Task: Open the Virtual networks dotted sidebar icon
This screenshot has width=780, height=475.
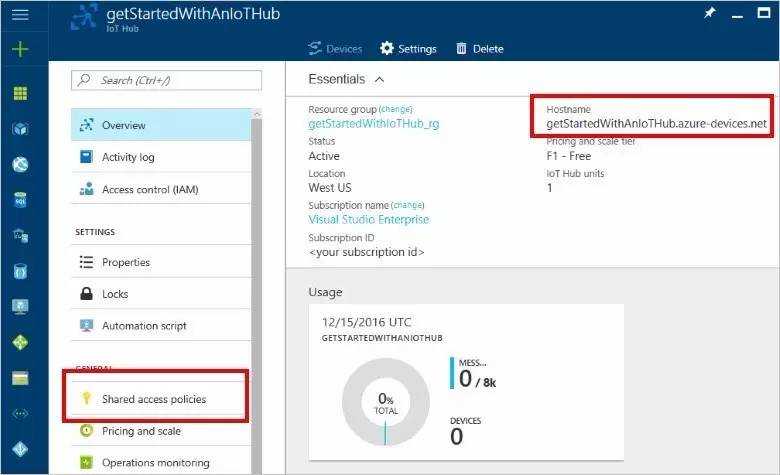Action: (x=20, y=414)
